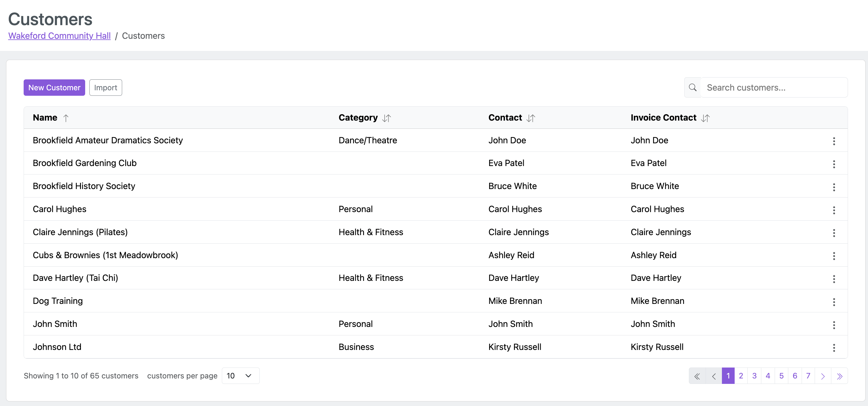Click the Import button

pos(105,88)
